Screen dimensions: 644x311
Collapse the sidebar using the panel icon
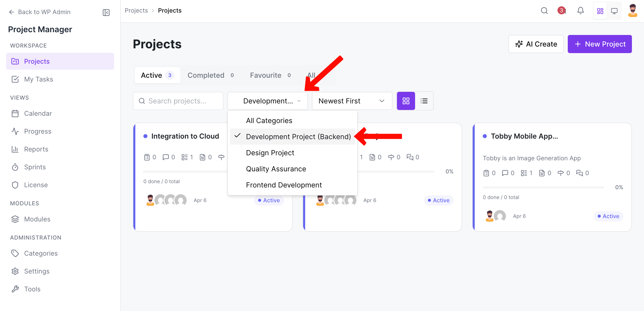[106, 12]
